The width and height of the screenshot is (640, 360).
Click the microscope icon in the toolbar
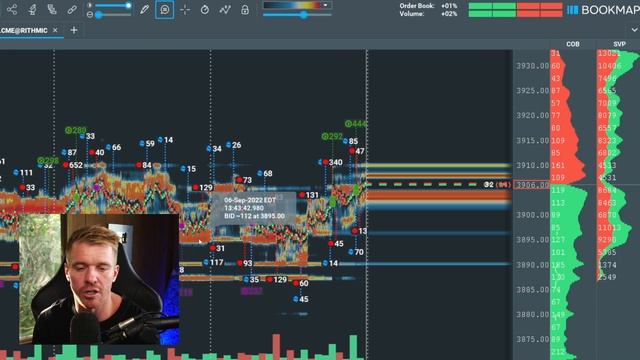point(32,10)
